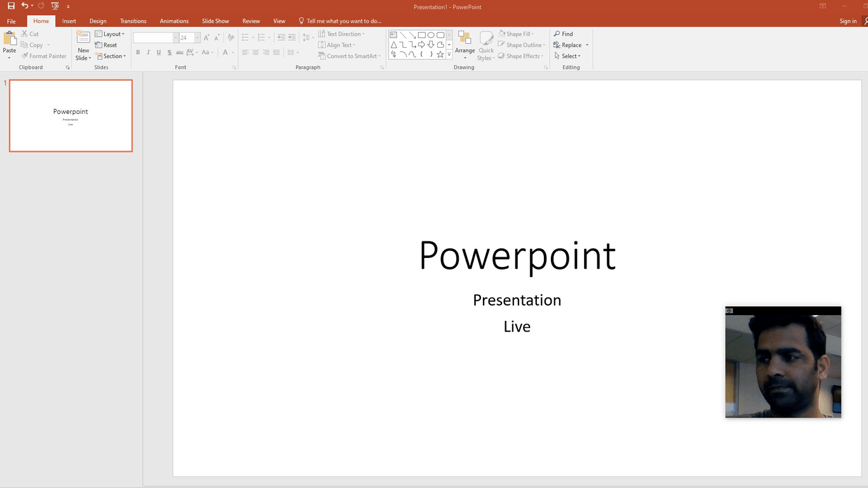Viewport: 868px width, 488px height.
Task: Click the Save icon in quick access toolbar
Action: pyautogui.click(x=11, y=6)
